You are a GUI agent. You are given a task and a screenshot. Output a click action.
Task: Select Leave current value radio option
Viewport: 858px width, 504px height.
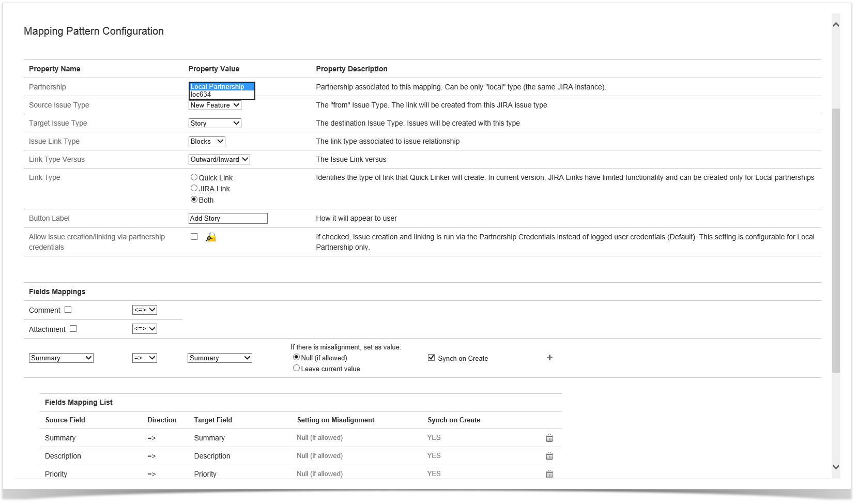[296, 368]
